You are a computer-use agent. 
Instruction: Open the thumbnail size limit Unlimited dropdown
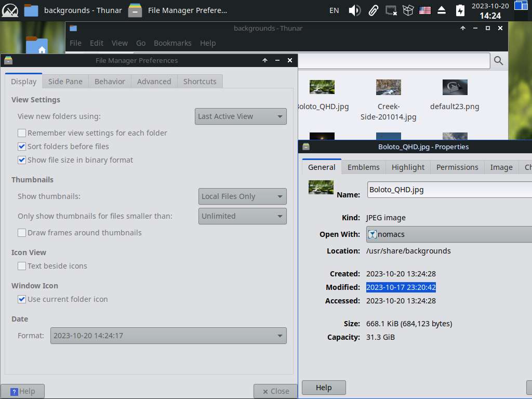pyautogui.click(x=242, y=216)
